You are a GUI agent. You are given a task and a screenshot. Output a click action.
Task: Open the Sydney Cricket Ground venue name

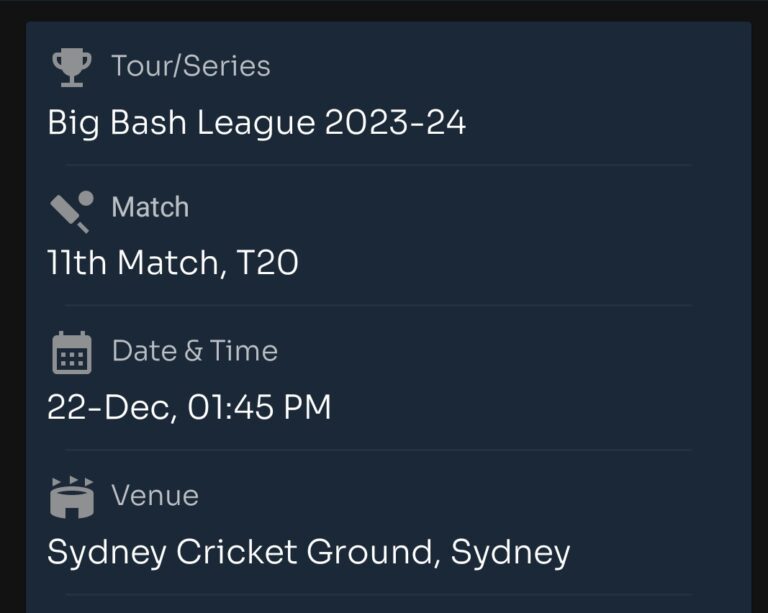240,553
